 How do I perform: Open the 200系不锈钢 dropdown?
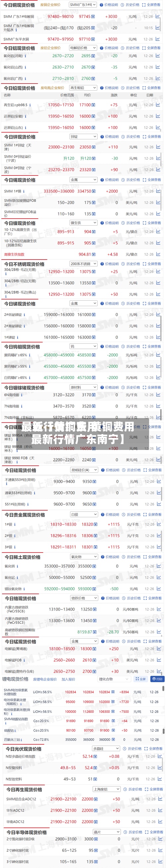pyautogui.click(x=83, y=264)
